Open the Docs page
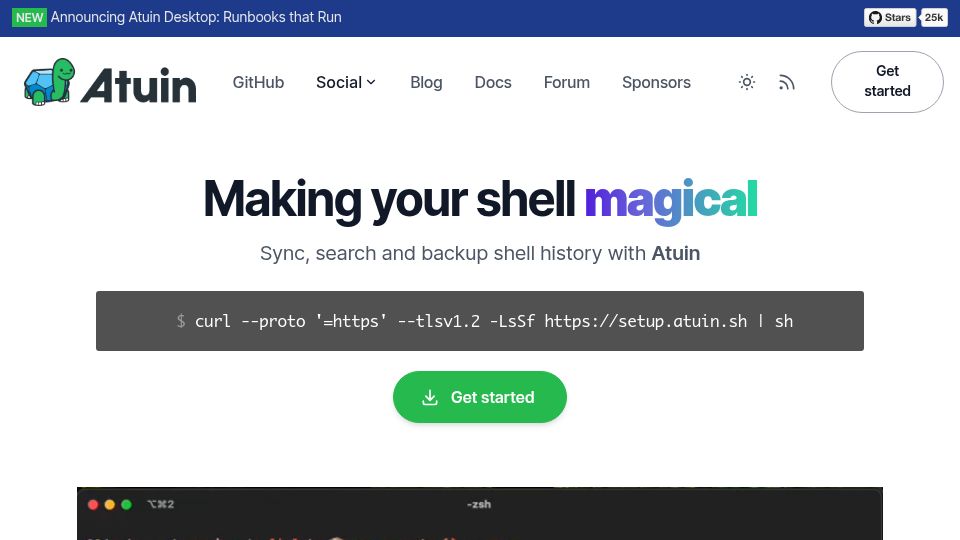 [x=493, y=82]
